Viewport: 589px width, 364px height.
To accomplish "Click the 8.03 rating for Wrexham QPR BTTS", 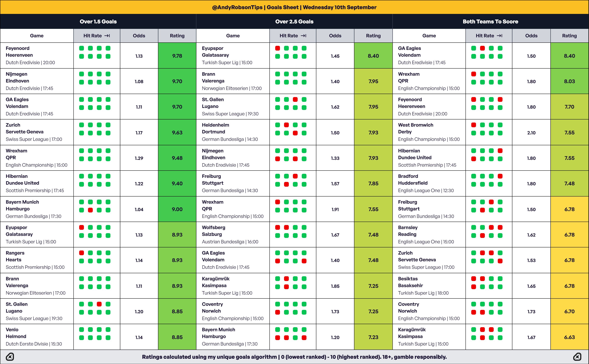I will [x=569, y=81].
